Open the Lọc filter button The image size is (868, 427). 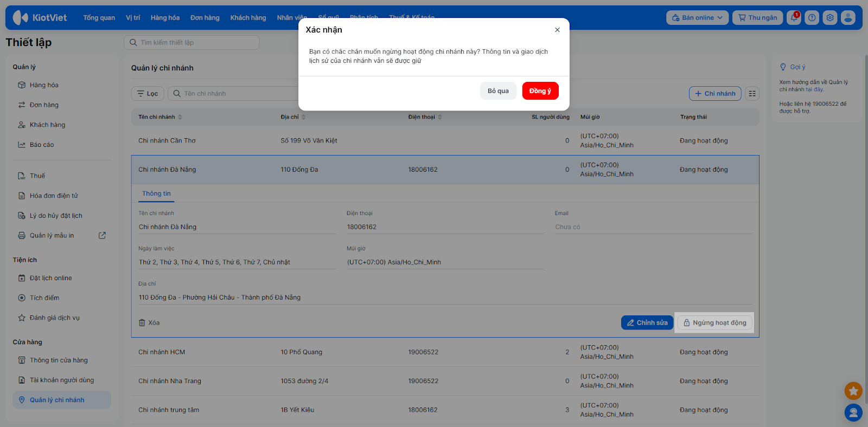pos(148,94)
